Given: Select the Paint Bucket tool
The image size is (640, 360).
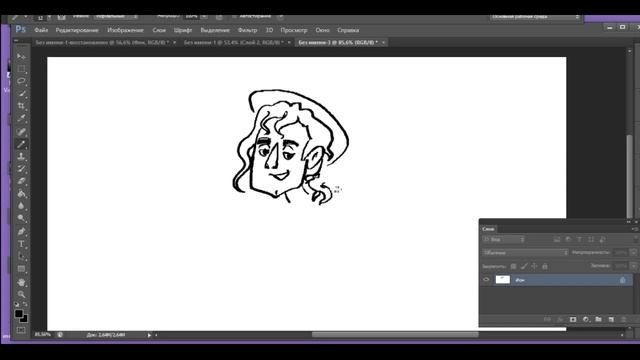Looking at the screenshot, I should click(21, 193).
